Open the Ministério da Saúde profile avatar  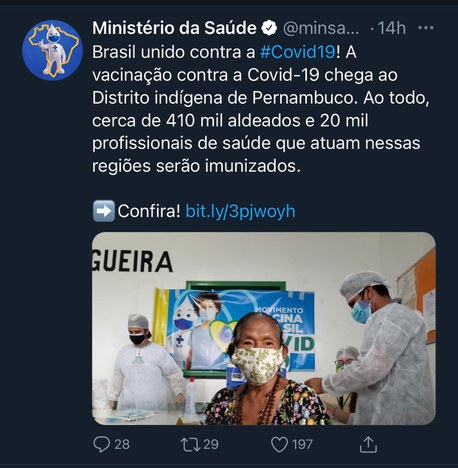52,50
